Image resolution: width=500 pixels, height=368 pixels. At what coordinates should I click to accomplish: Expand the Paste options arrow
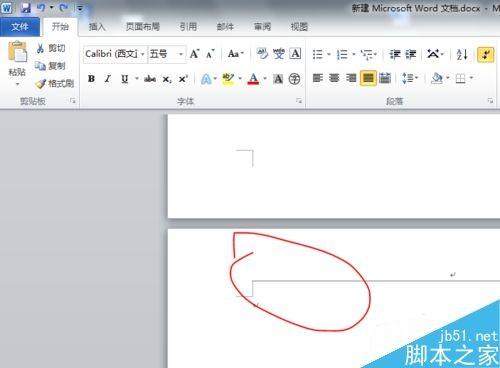(17, 84)
